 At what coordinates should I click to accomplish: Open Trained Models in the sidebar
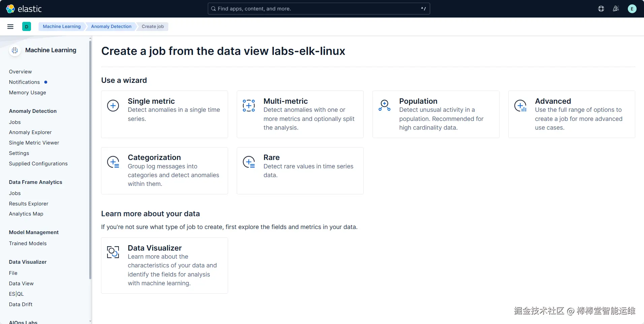pyautogui.click(x=28, y=244)
